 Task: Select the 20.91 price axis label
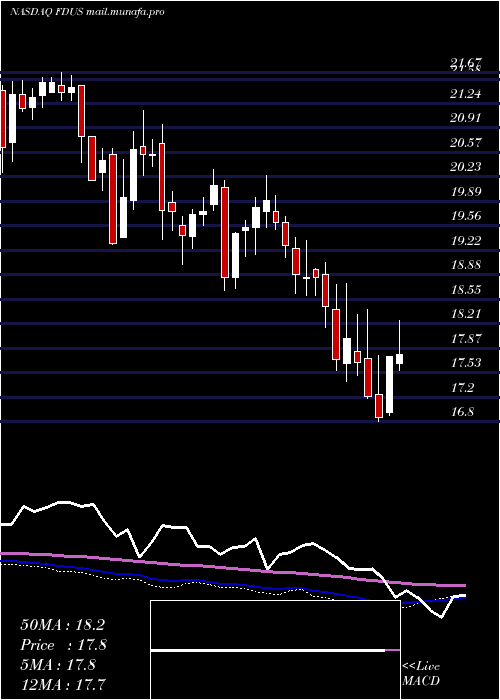pyautogui.click(x=466, y=118)
